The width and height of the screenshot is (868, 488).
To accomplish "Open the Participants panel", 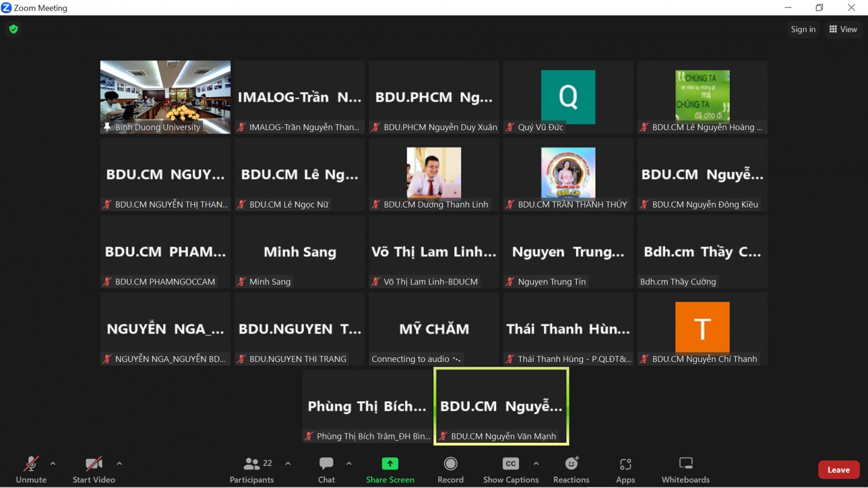I will tap(252, 469).
